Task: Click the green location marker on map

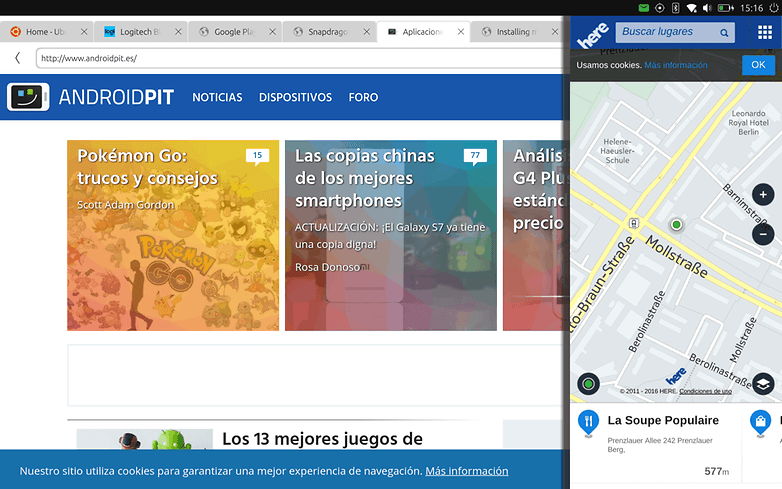Action: pos(676,225)
